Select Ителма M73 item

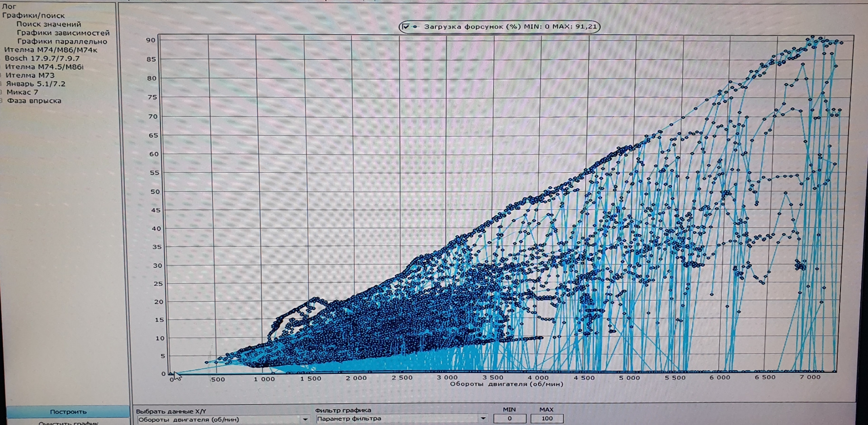[x=30, y=76]
